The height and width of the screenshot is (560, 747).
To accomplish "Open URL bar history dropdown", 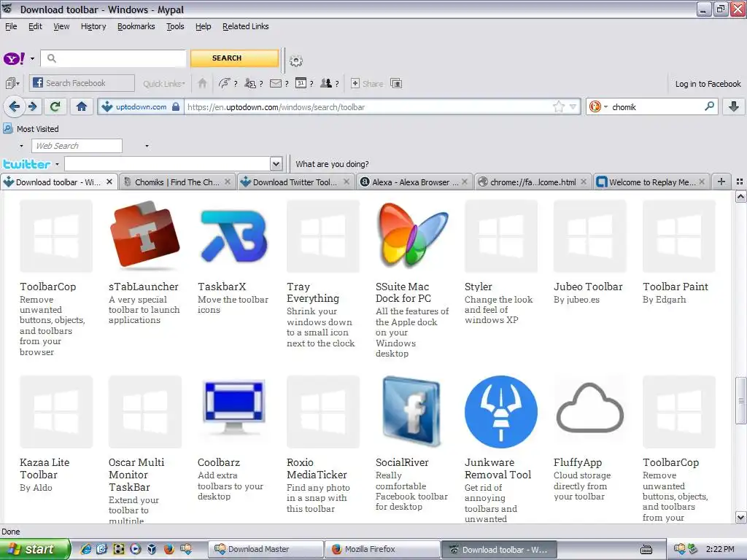I will click(573, 106).
